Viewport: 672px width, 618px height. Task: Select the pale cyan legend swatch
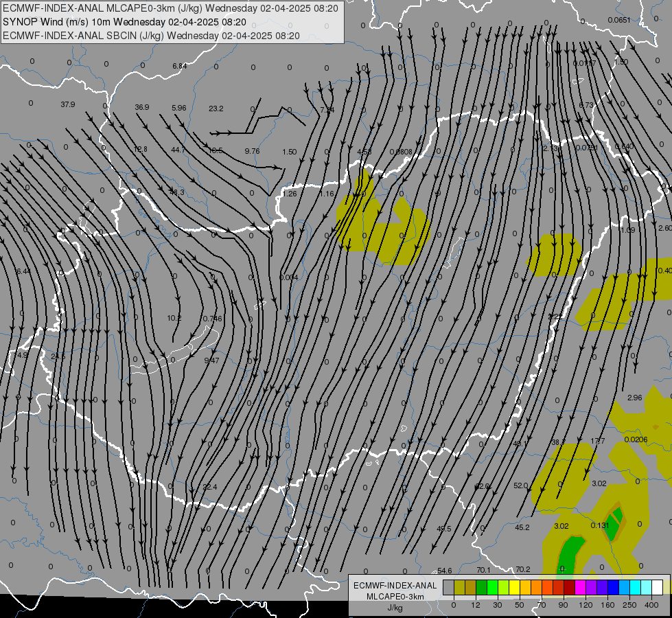pos(647,587)
